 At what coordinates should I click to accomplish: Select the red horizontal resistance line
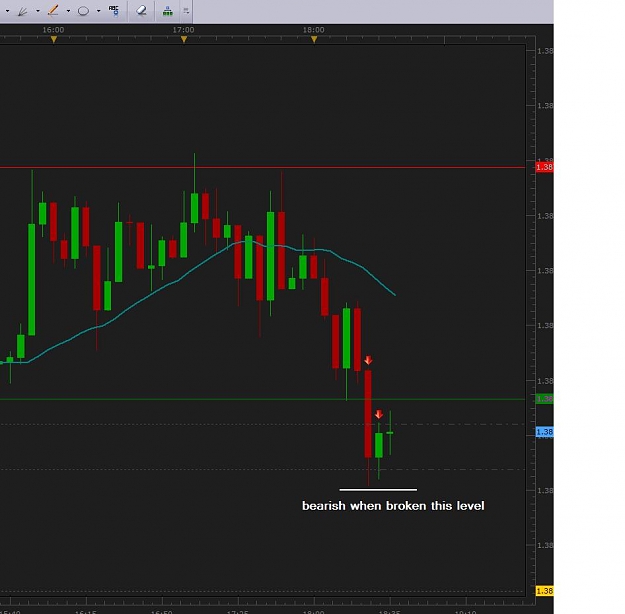coord(262,167)
